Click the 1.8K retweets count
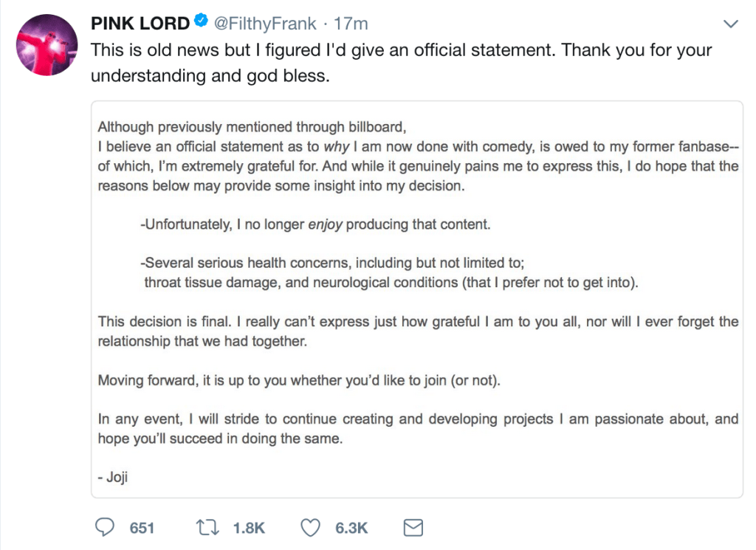Viewport: 756px width, 550px height. [249, 528]
